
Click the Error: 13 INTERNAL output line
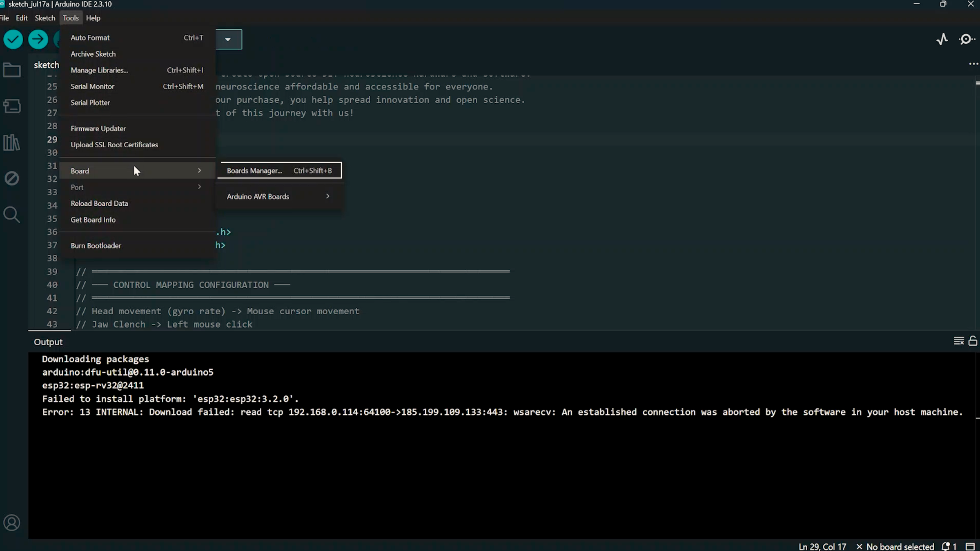pos(503,412)
